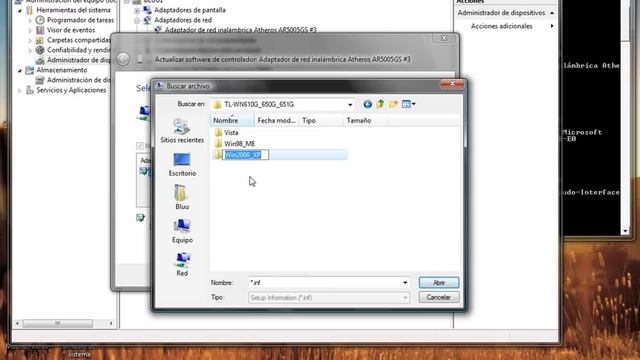Collapse Herramientas del sistema node
This screenshot has height=360, width=640.
point(20,10)
